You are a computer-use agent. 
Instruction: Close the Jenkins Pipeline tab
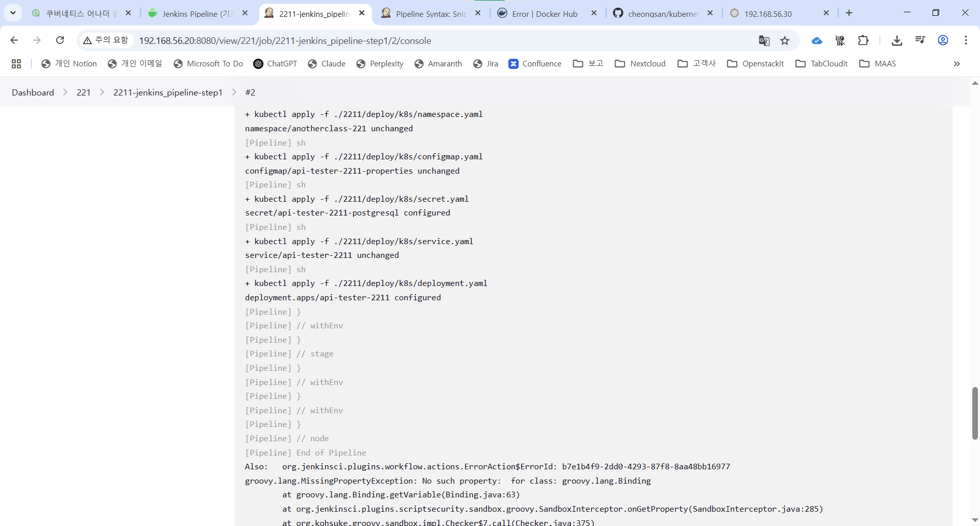coord(245,13)
